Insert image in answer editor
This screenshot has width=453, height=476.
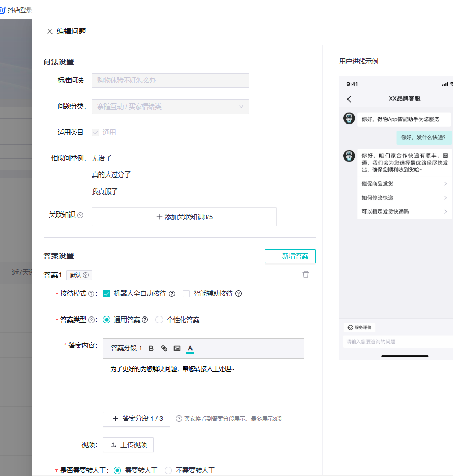[177, 348]
